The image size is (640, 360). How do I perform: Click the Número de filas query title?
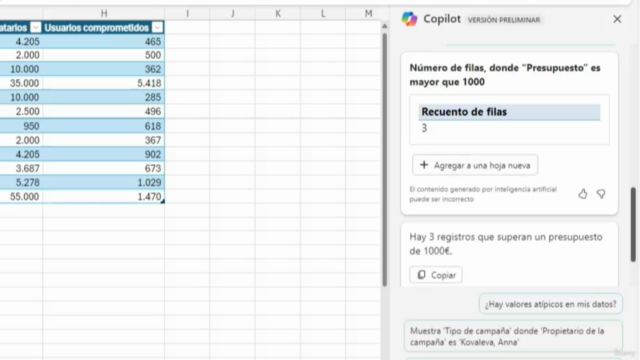point(505,75)
